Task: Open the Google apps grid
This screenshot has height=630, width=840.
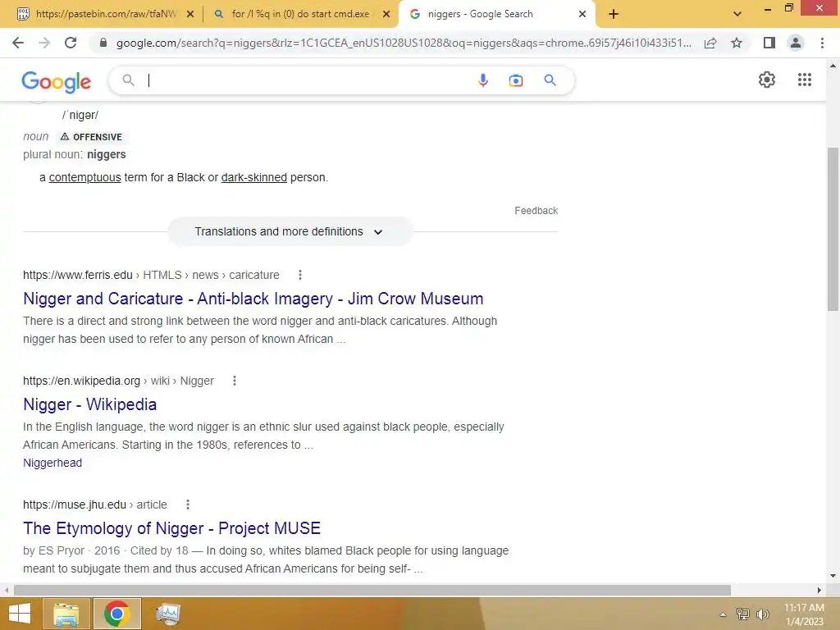Action: (x=805, y=80)
